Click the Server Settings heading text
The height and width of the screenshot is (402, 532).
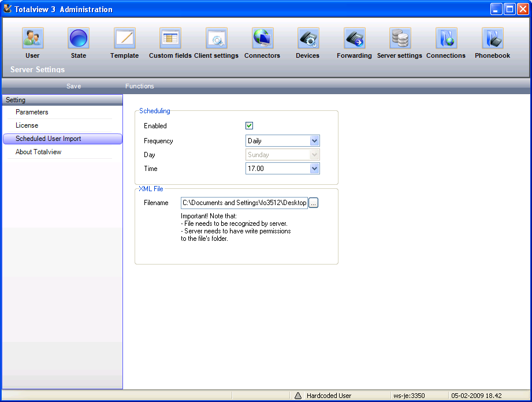[x=38, y=69]
